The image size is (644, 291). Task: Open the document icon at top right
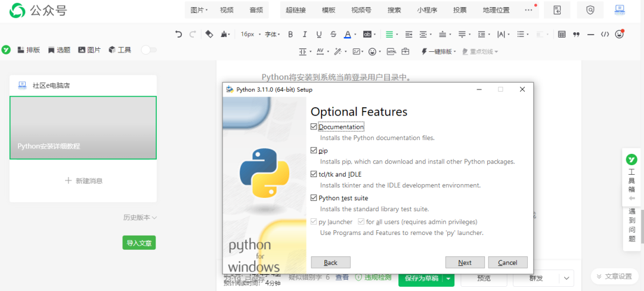557,10
